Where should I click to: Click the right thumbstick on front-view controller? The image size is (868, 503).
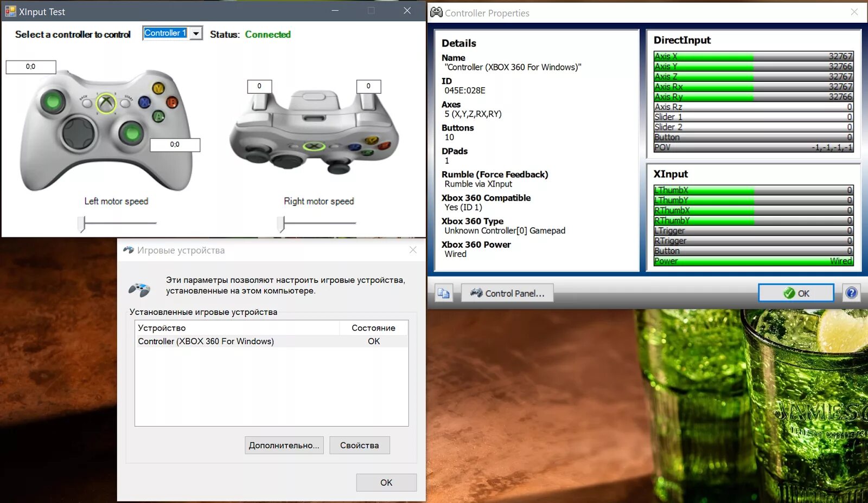[x=131, y=132]
